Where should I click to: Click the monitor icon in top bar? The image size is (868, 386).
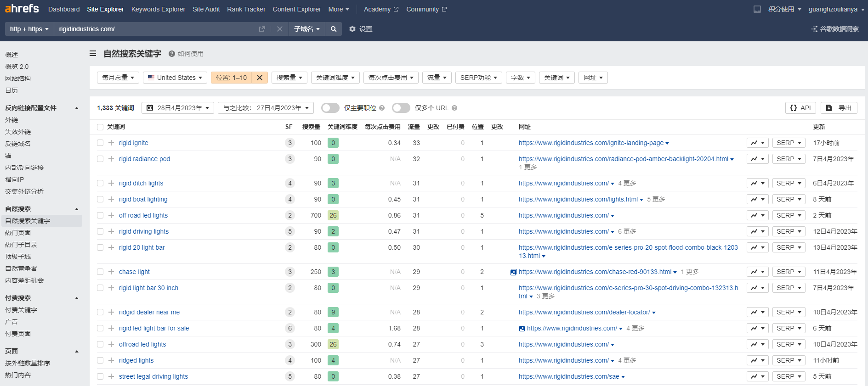click(757, 9)
